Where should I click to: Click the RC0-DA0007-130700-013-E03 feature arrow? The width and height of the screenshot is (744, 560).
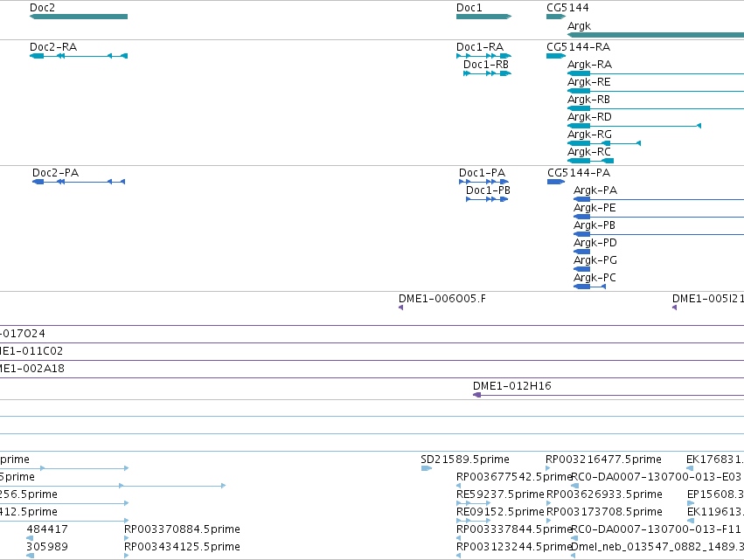coord(574,486)
